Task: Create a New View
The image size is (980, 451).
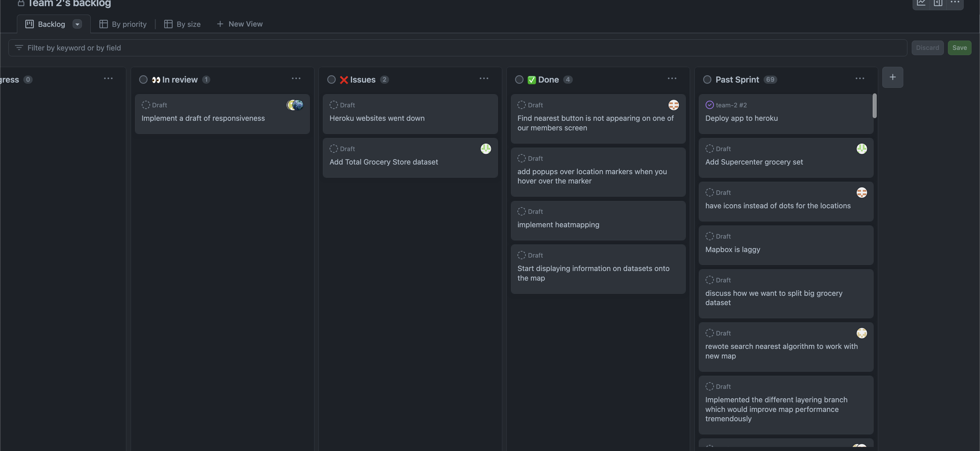Action: tap(240, 24)
